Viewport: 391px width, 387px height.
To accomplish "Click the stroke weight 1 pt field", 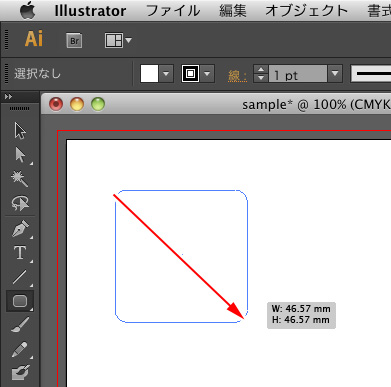I will click(298, 74).
